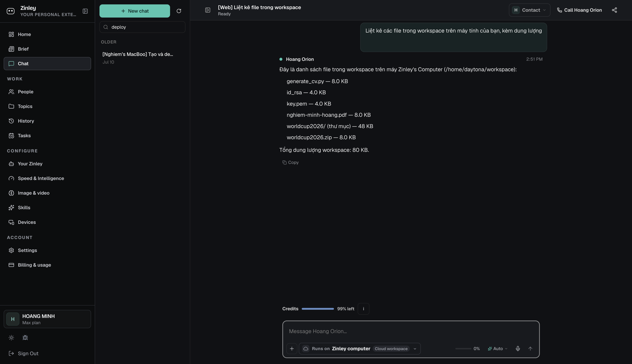Click Sign Out
Viewport: 632px width, 364px height.
click(x=28, y=354)
